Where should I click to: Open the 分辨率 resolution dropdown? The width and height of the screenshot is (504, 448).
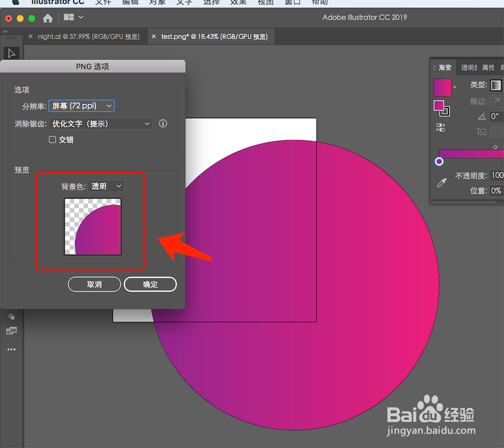point(82,106)
